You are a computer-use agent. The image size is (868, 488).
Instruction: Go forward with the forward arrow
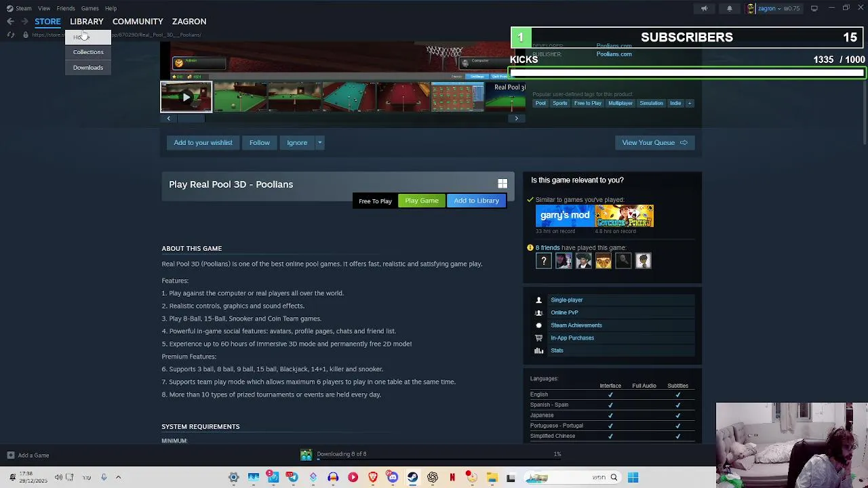(24, 22)
